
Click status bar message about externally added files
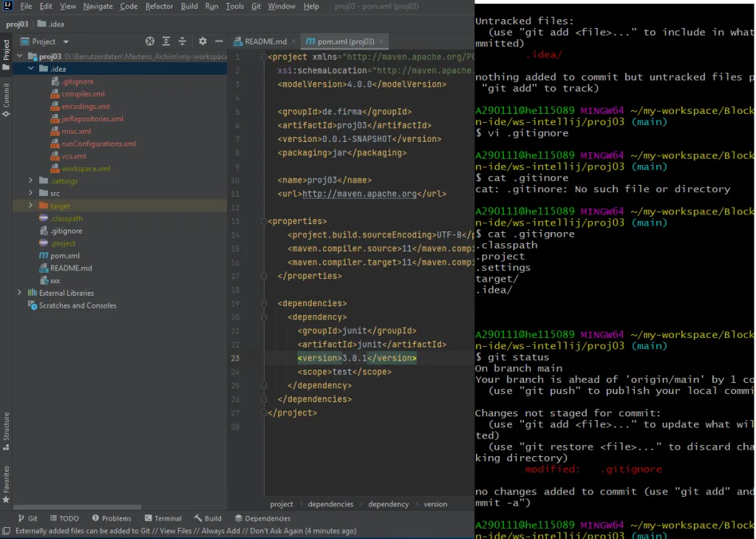point(186,531)
